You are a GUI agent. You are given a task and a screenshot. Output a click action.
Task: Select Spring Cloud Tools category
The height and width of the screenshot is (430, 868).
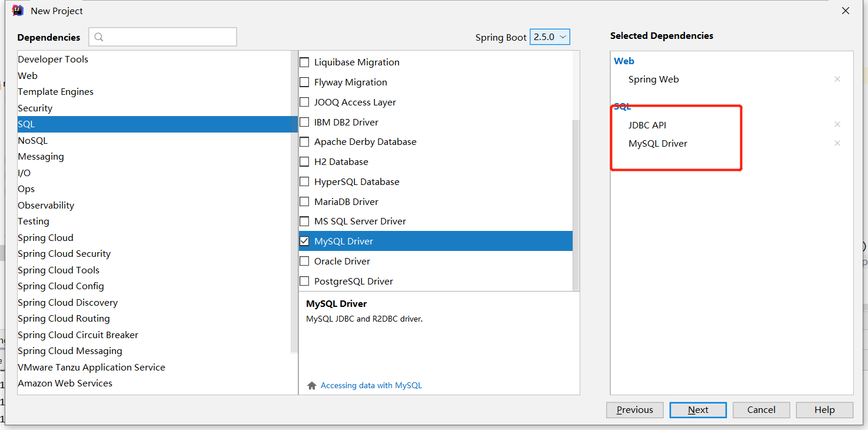[x=154, y=270]
